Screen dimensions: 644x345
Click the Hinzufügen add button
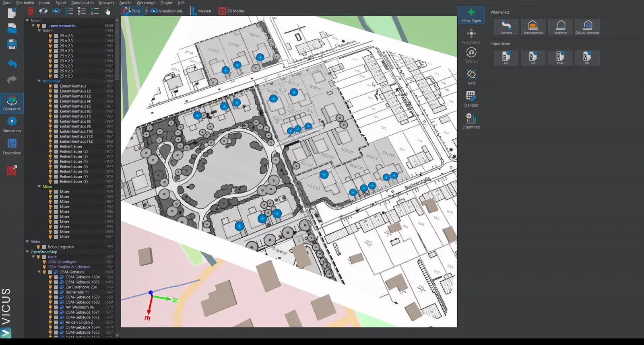471,15
